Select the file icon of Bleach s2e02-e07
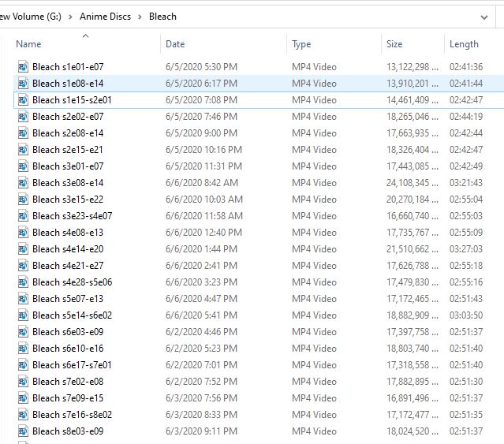504x444 pixels. 23,117
